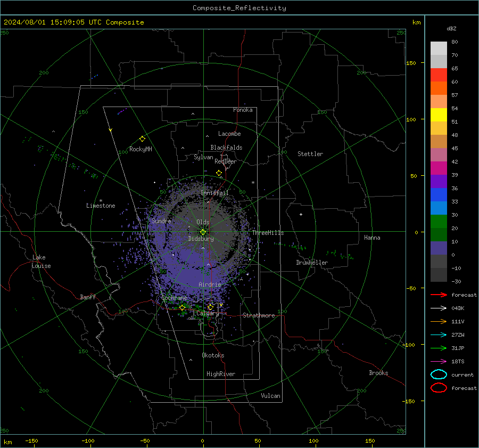Click the RedDeer city label

[226, 161]
